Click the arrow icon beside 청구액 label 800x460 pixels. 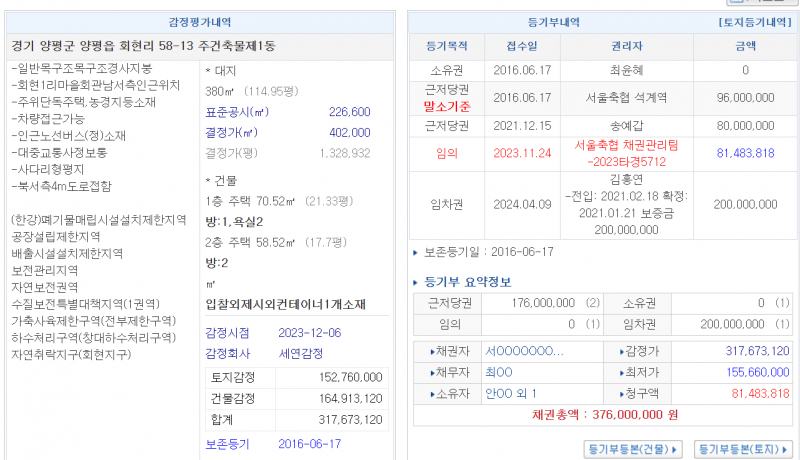coord(620,393)
